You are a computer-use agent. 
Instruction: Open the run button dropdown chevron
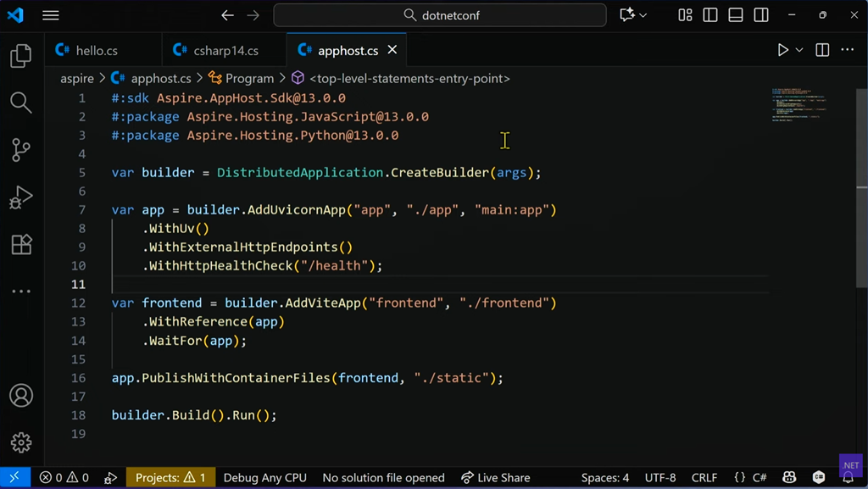[799, 51]
